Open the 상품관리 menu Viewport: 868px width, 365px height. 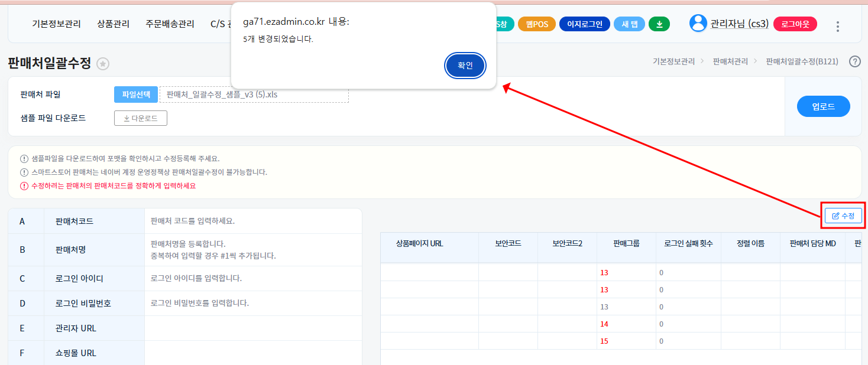pos(114,24)
